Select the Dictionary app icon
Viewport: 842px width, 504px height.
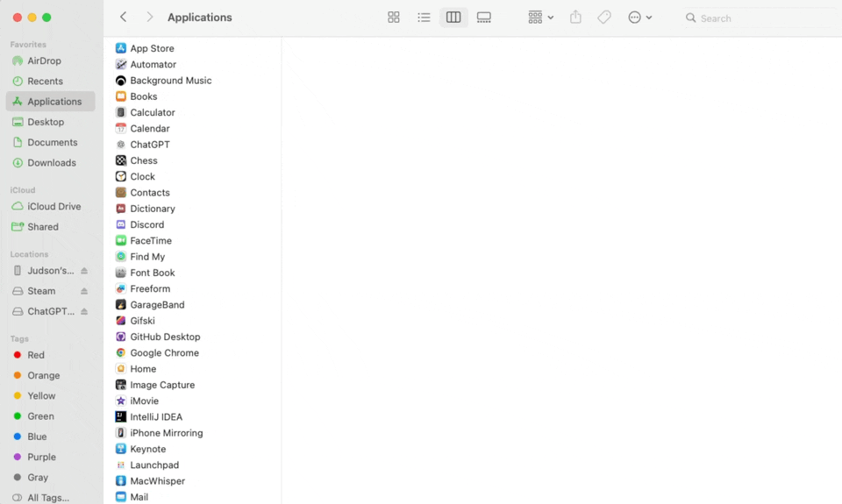(121, 209)
